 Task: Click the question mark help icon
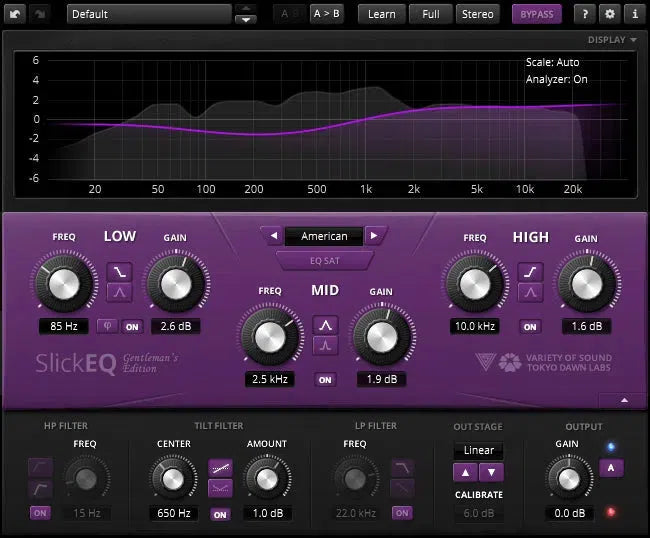[583, 14]
